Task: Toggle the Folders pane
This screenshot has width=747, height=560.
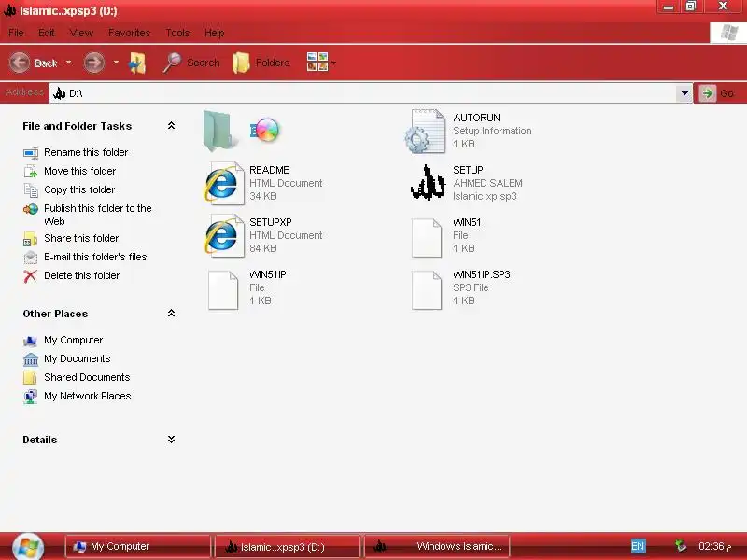Action: coord(261,63)
